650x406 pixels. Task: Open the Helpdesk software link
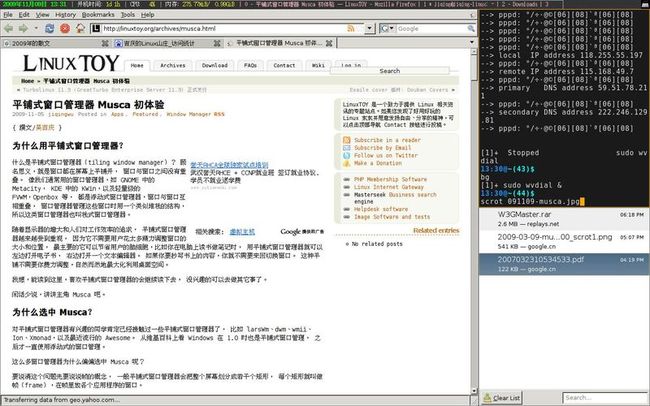pyautogui.click(x=381, y=209)
